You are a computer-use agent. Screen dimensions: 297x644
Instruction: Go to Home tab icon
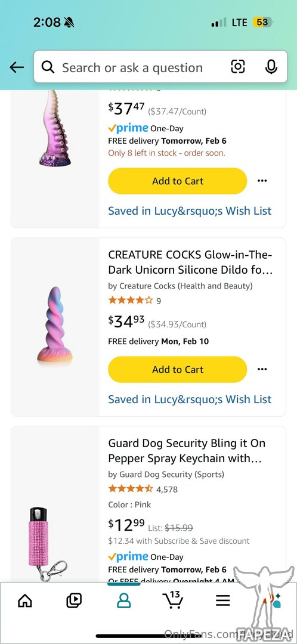pyautogui.click(x=25, y=601)
